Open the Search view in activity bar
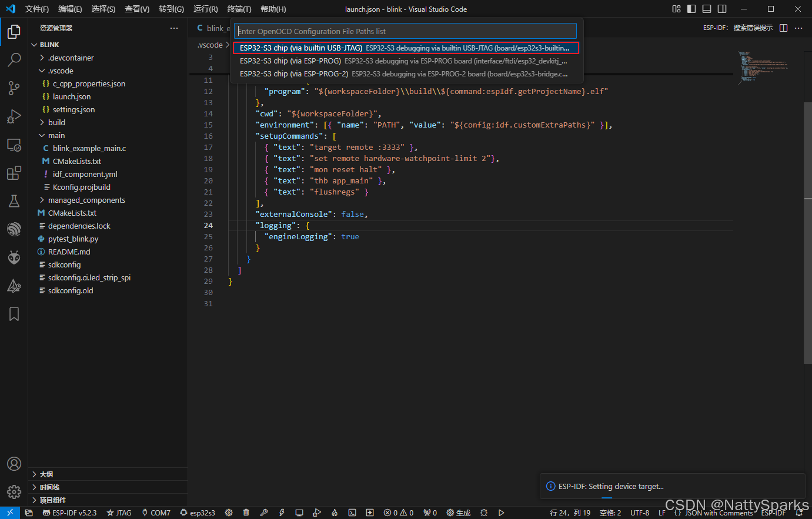This screenshot has height=519, width=812. (14, 59)
